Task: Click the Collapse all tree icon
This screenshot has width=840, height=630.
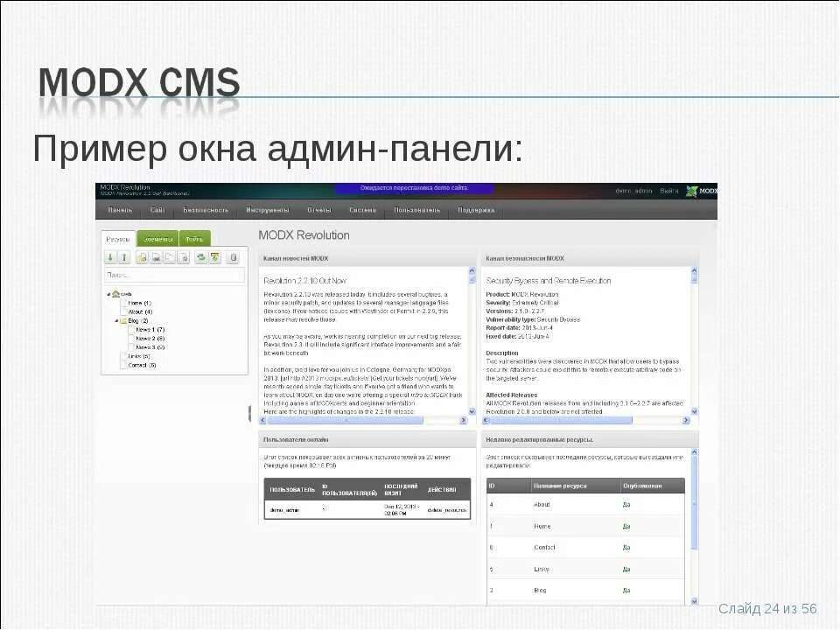Action: 123,257
